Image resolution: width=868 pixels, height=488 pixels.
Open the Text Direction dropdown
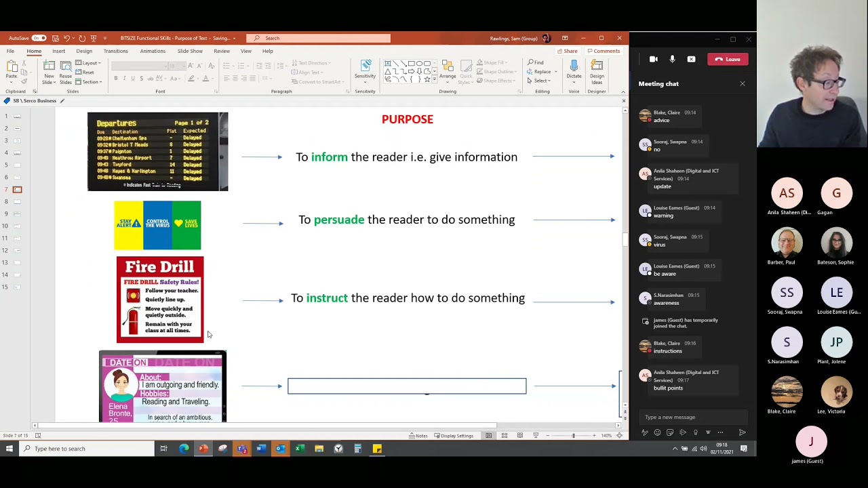[312, 63]
